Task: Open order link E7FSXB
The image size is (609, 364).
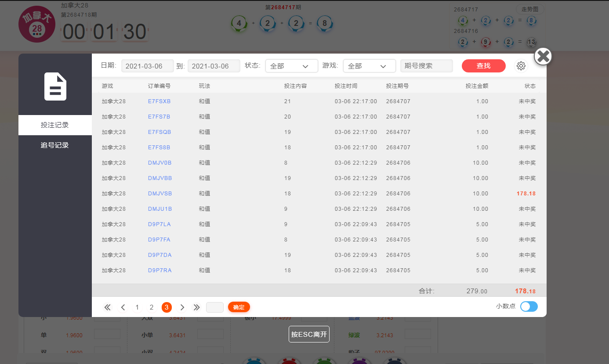Action: coord(159,101)
